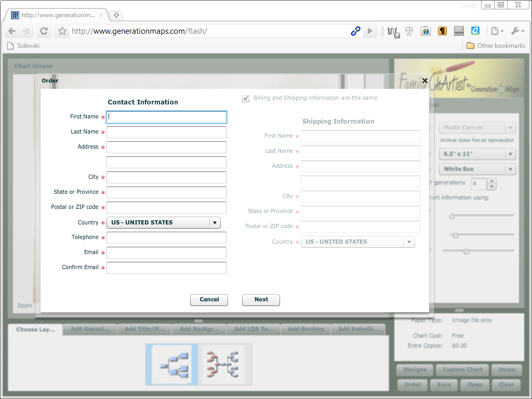Click the orange paragraph mark extension icon

[x=442, y=31]
